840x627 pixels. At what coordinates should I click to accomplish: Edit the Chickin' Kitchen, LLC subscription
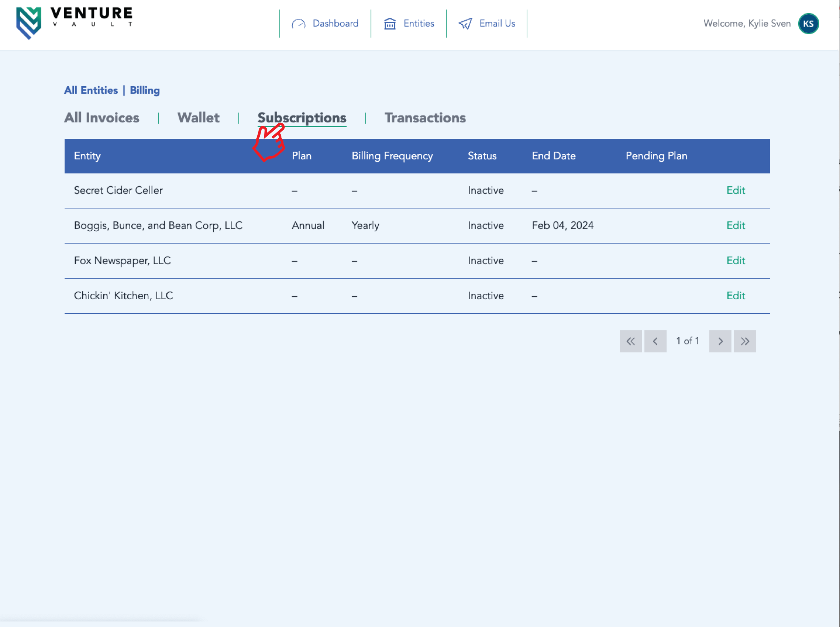tap(735, 296)
